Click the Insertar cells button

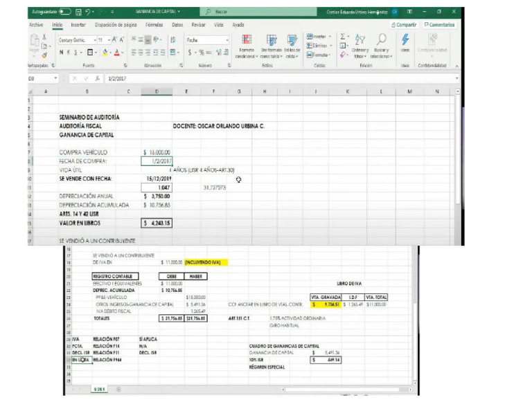(319, 36)
